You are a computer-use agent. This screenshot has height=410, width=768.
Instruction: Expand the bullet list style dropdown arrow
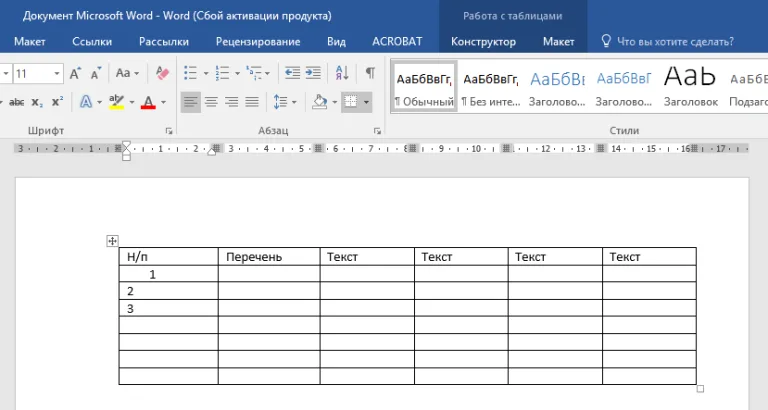pyautogui.click(x=206, y=74)
